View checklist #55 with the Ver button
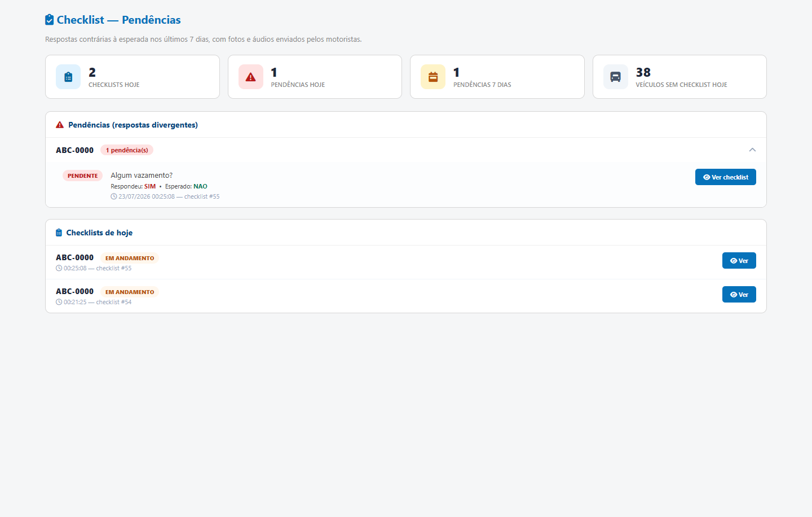Viewport: 812px width, 517px height. (x=739, y=261)
